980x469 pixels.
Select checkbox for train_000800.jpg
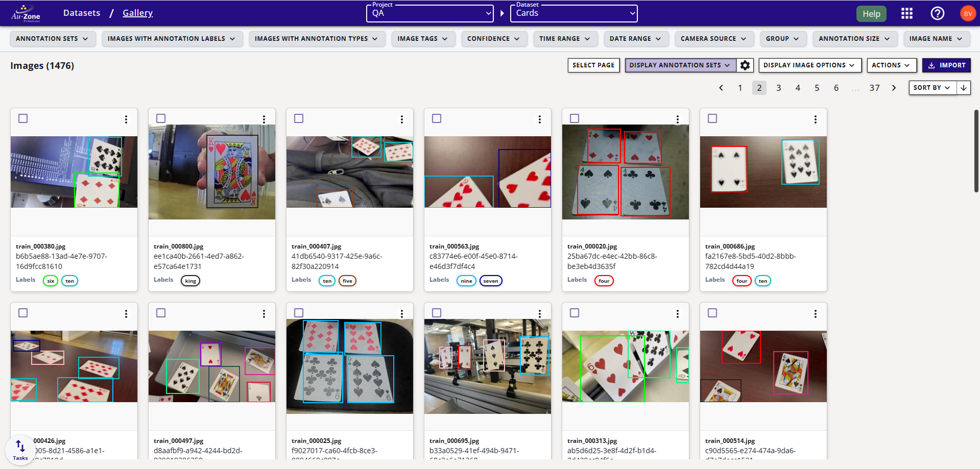[161, 118]
